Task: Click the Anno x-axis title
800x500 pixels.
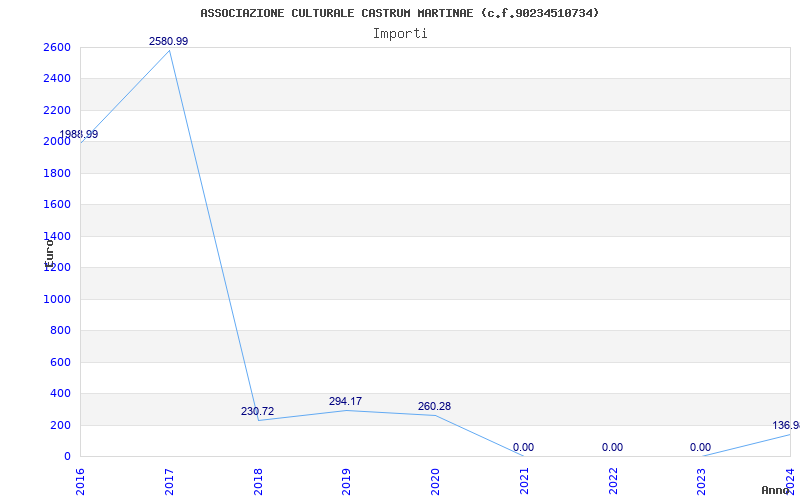Action: click(x=775, y=490)
